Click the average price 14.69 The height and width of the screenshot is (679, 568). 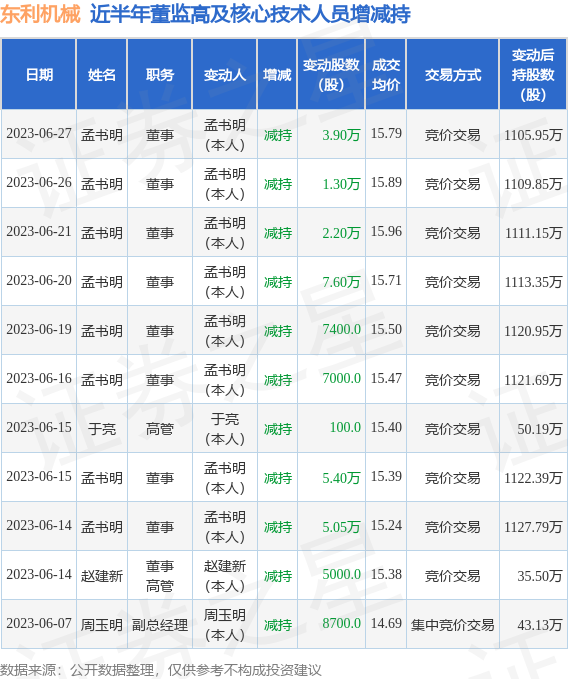click(x=386, y=624)
